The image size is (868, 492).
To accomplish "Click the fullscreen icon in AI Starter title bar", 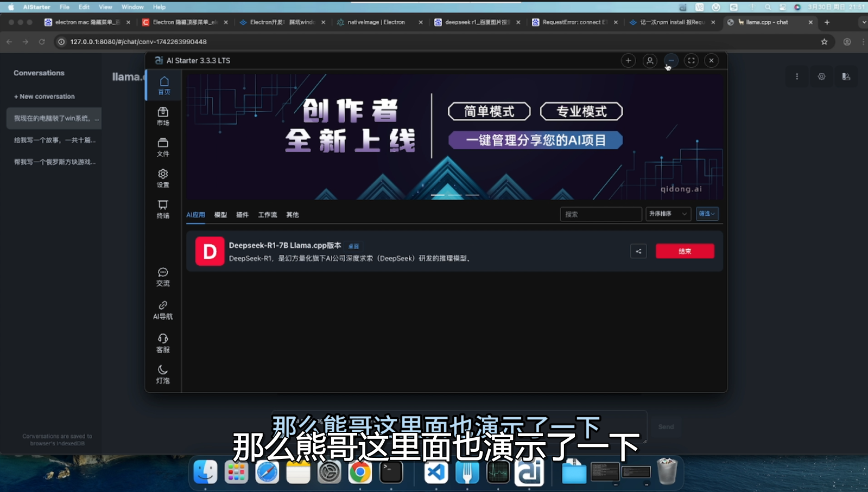I will 691,60.
